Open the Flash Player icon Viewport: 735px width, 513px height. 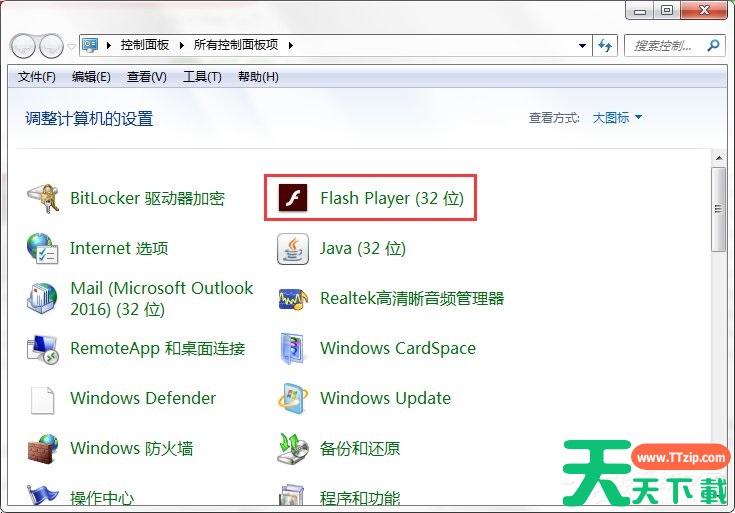pyautogui.click(x=293, y=198)
